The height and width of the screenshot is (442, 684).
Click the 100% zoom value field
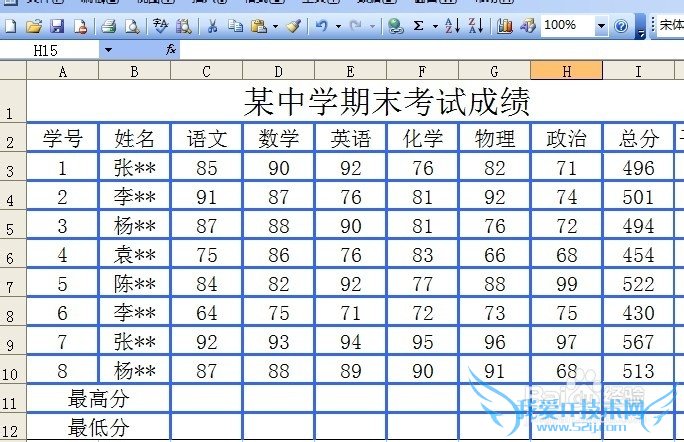pos(568,26)
